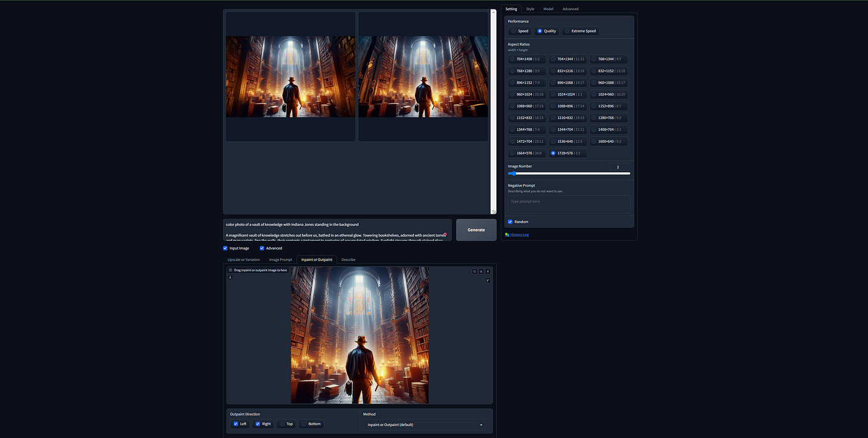Choose the 832×1216 13:19 aspect ratio
868x438 pixels.
(568, 71)
